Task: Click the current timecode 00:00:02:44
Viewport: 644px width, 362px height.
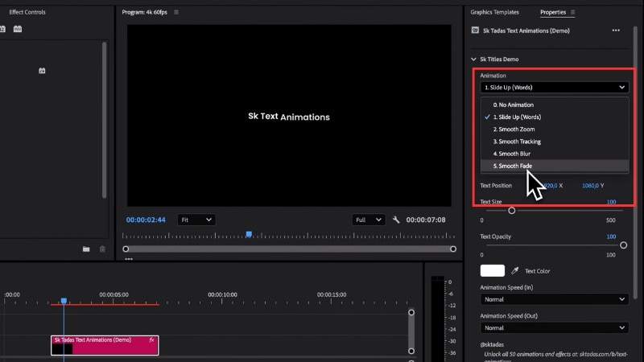Action: point(146,220)
